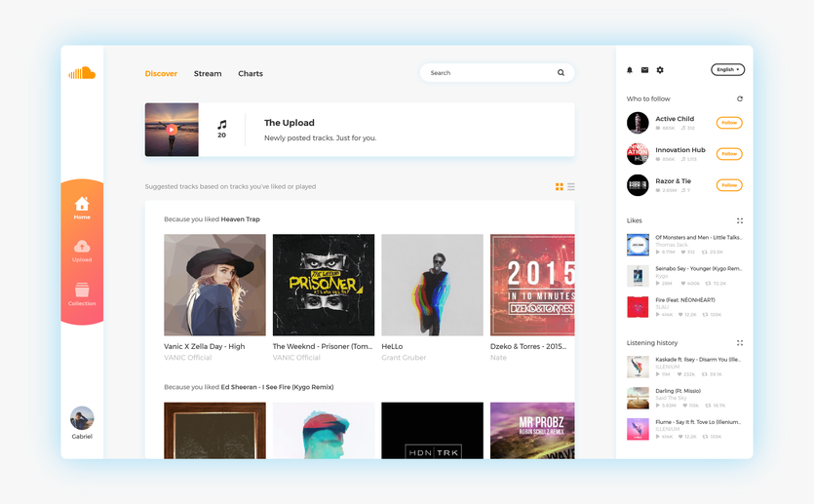Refresh the Who to follow list
814x504 pixels.
(740, 98)
